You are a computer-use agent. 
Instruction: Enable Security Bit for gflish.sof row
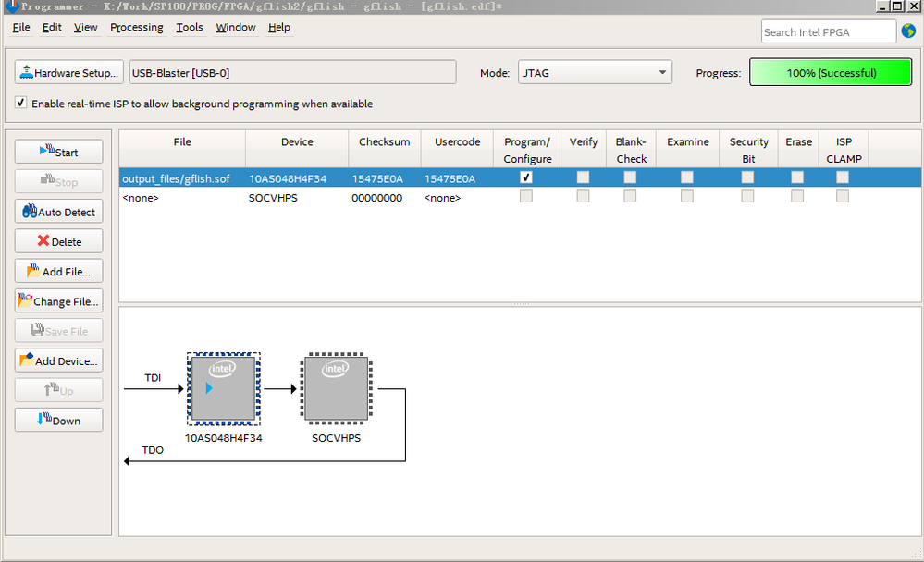pyautogui.click(x=748, y=177)
